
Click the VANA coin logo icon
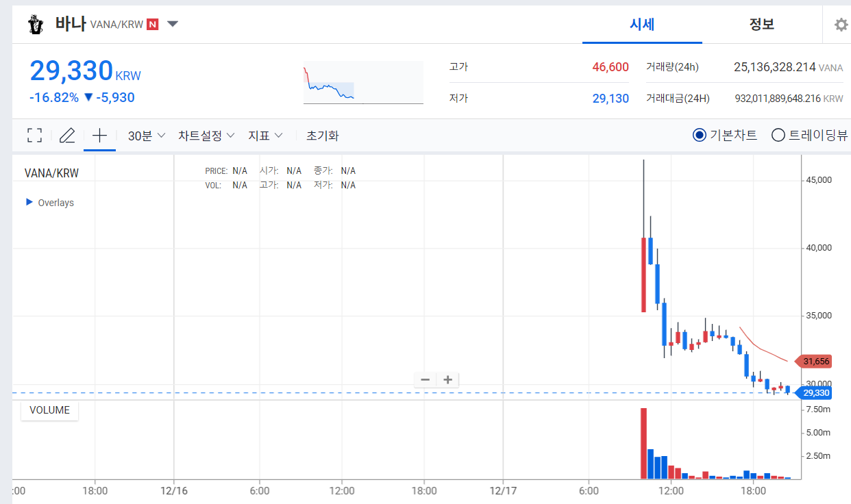(36, 25)
